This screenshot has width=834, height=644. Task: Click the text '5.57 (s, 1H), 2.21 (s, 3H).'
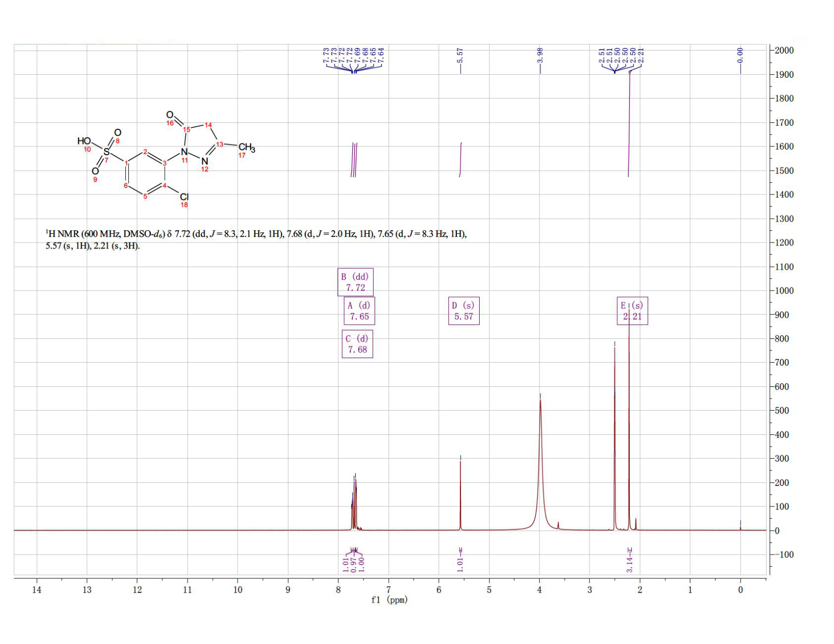(92, 246)
